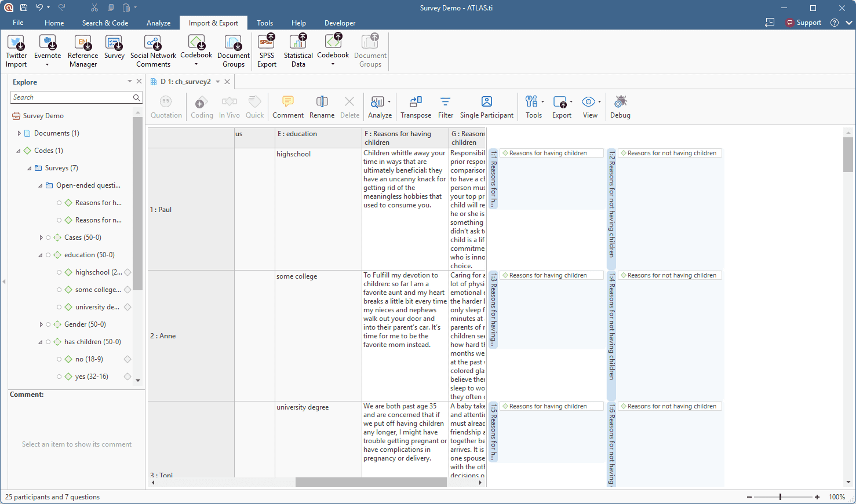Save the project using the disk icon
Image resolution: width=856 pixels, height=504 pixels.
coord(24,8)
